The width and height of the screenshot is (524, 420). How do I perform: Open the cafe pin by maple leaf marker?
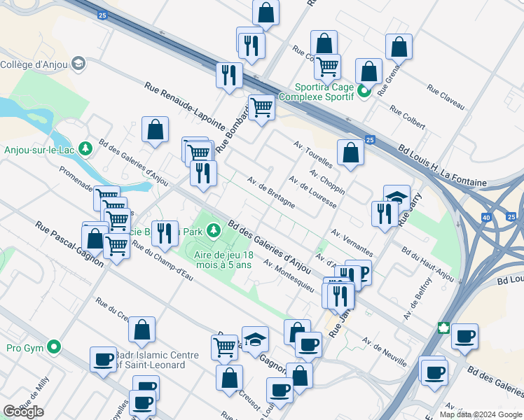point(464,339)
